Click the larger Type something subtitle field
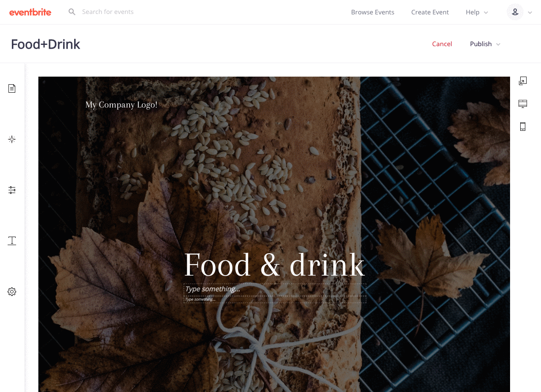This screenshot has width=541, height=392. point(275,290)
